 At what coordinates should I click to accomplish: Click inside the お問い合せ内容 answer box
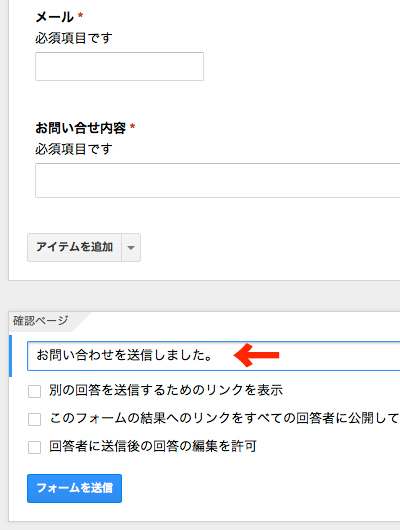(217, 180)
